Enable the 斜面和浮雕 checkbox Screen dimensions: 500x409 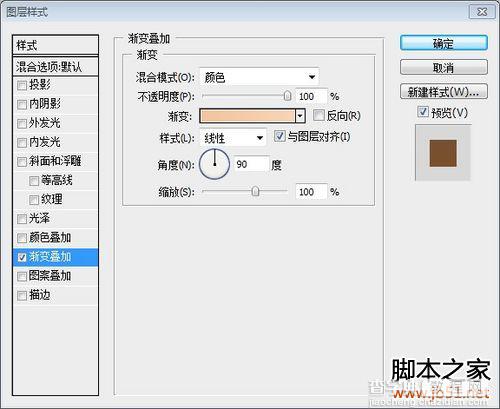22,162
